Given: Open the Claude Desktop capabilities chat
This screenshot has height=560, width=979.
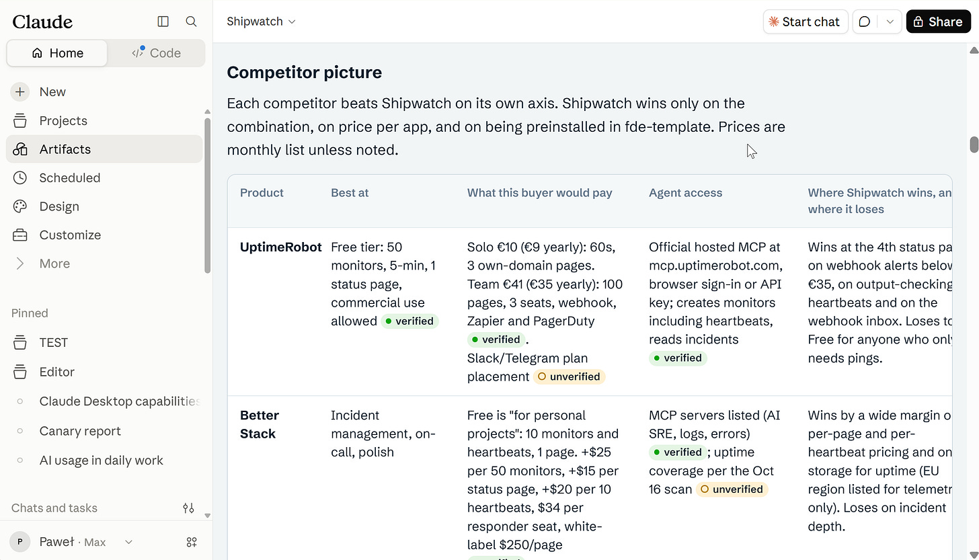Looking at the screenshot, I should (104, 401).
